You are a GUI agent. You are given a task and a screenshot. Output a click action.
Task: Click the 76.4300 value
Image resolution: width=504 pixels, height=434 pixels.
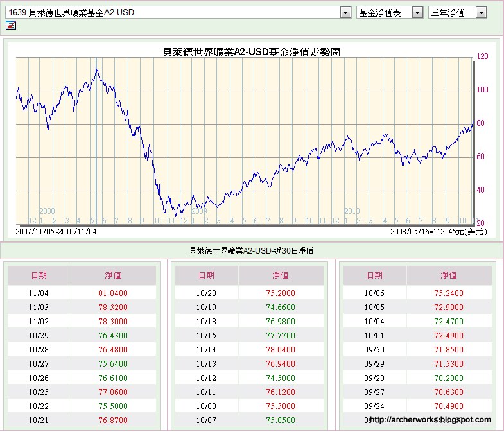[113, 336]
